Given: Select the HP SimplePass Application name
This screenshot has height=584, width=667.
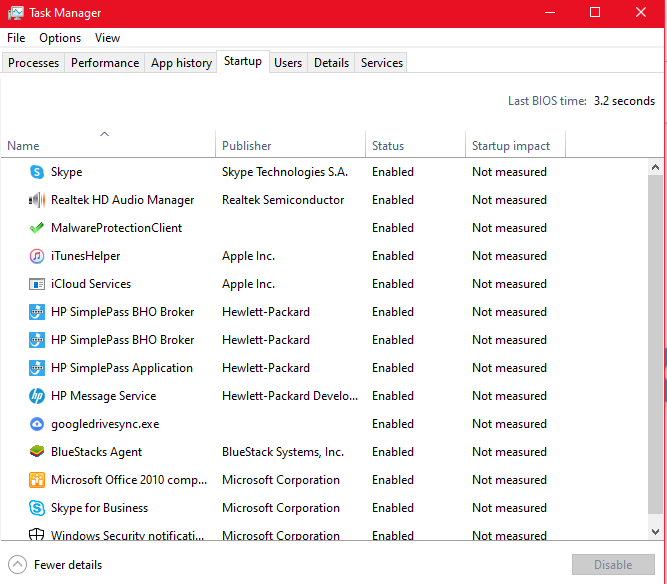Looking at the screenshot, I should point(122,368).
